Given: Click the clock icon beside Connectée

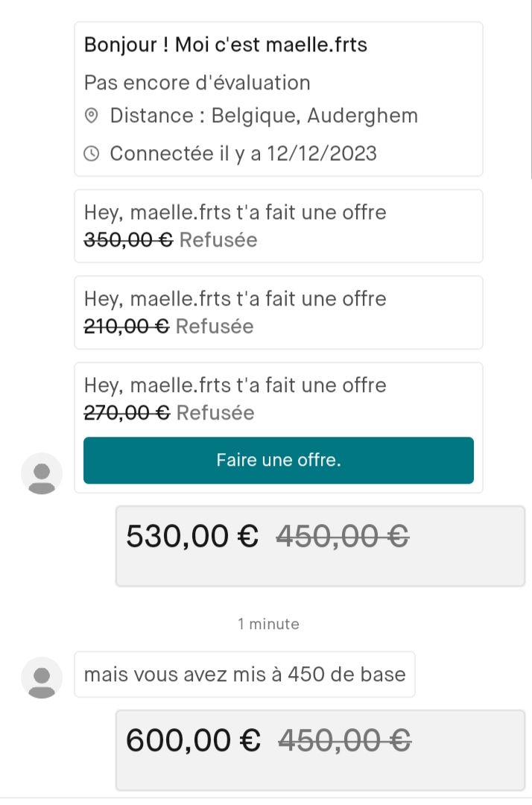Looking at the screenshot, I should (x=92, y=154).
